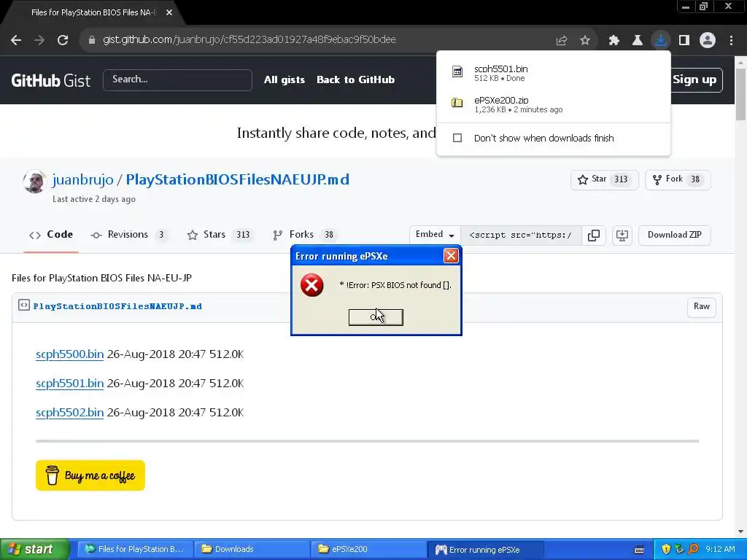The height and width of the screenshot is (560, 747).
Task: Click All gists in header
Action: (285, 80)
